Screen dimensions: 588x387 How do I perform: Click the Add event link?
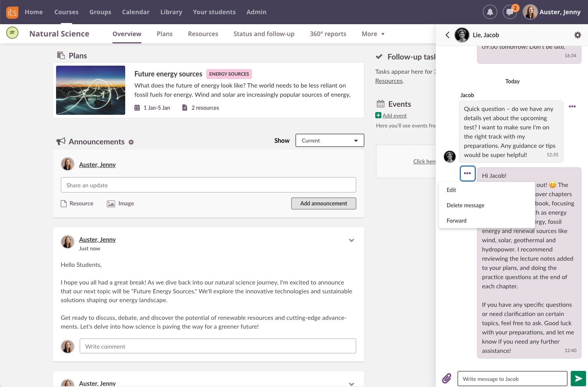(394, 116)
